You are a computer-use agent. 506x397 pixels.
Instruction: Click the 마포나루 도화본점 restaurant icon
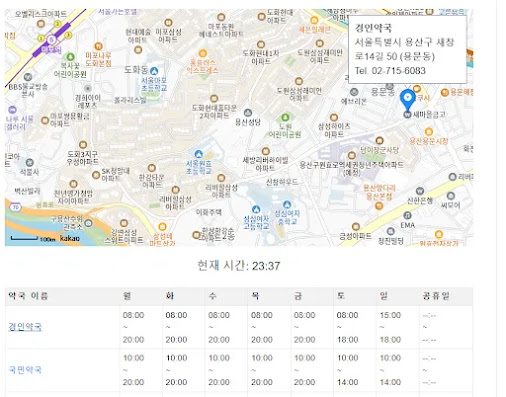pyautogui.click(x=98, y=46)
